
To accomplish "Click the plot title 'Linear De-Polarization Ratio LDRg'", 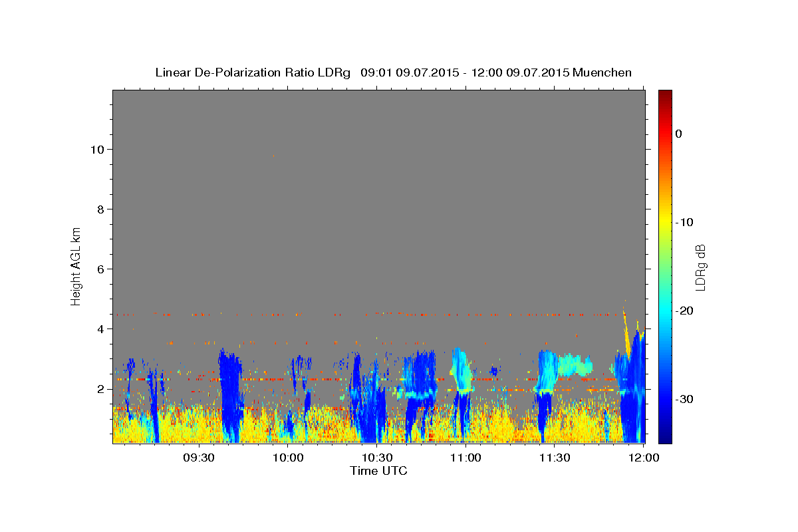I will click(x=252, y=72).
